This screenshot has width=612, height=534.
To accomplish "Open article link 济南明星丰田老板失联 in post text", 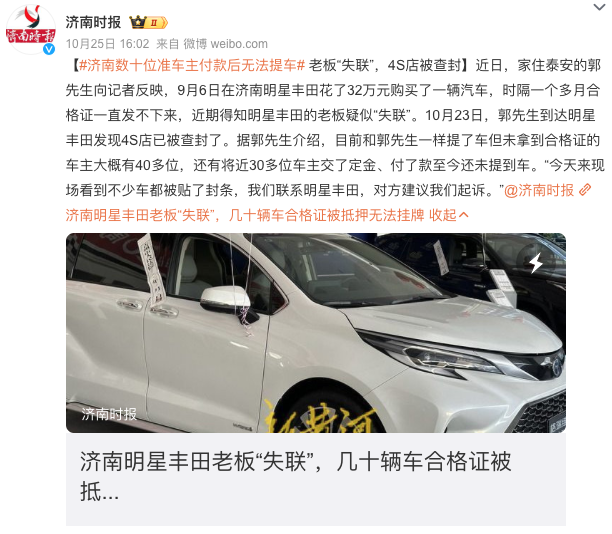I will pos(245,215).
